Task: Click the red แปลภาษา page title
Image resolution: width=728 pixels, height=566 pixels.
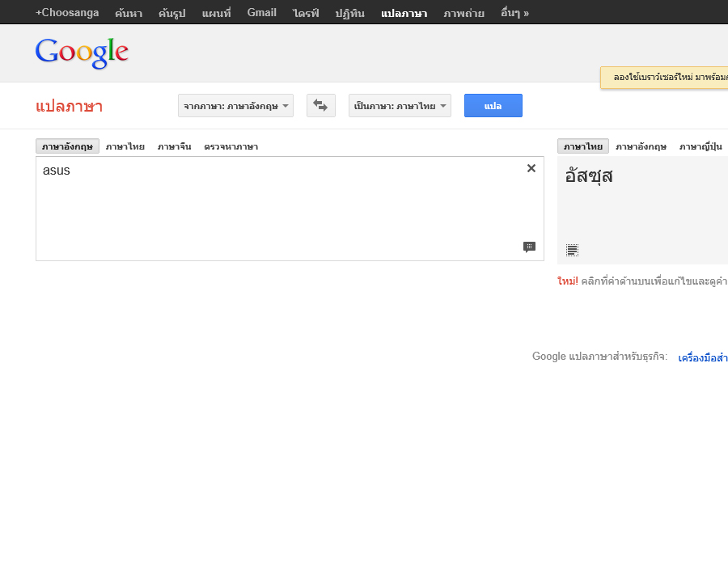Action: [70, 106]
